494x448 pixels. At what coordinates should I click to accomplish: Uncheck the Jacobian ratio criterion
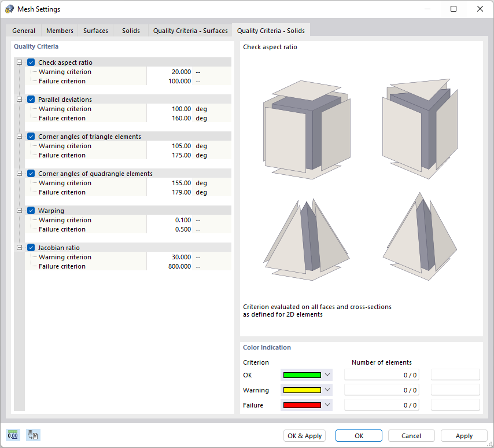tap(31, 247)
